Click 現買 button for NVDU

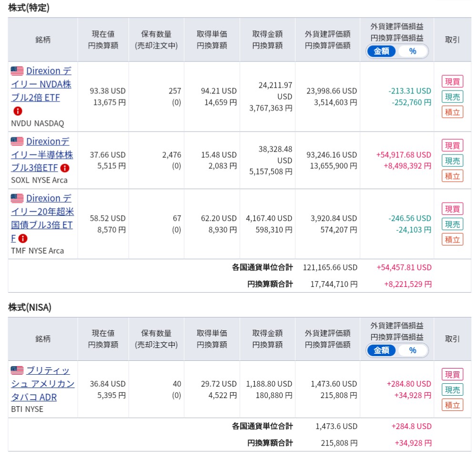click(x=452, y=82)
